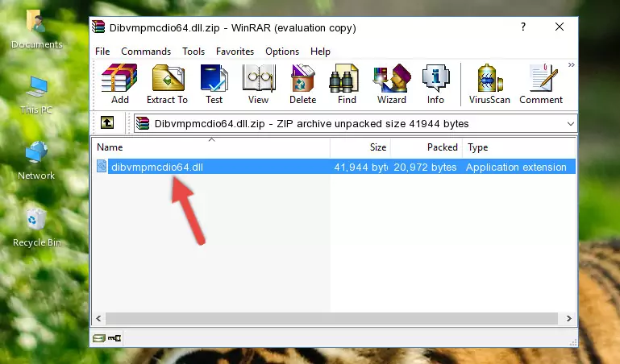Click the WinRAR title bar books icon

[98, 27]
